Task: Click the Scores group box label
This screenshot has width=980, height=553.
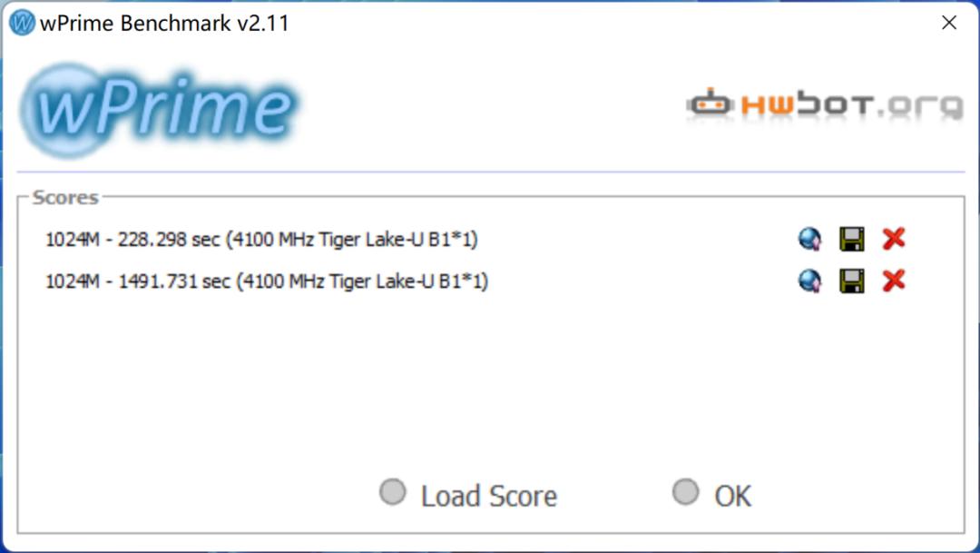Action: pos(65,198)
